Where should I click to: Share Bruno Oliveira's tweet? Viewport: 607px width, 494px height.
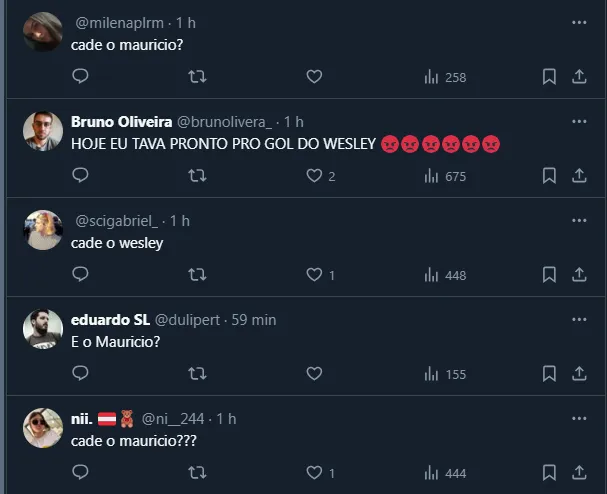point(579,176)
